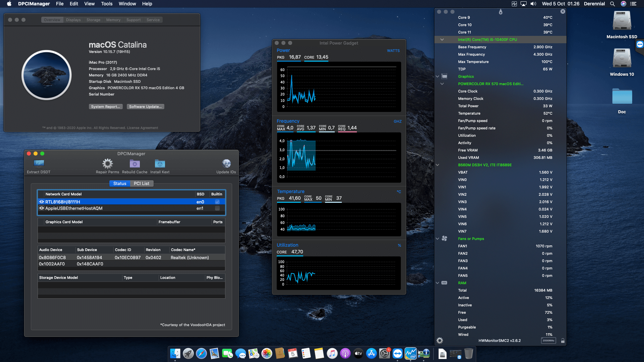Screen dimensions: 644x362
Task: Click the Extract DSDT icon in DPCIManager
Action: 39,164
